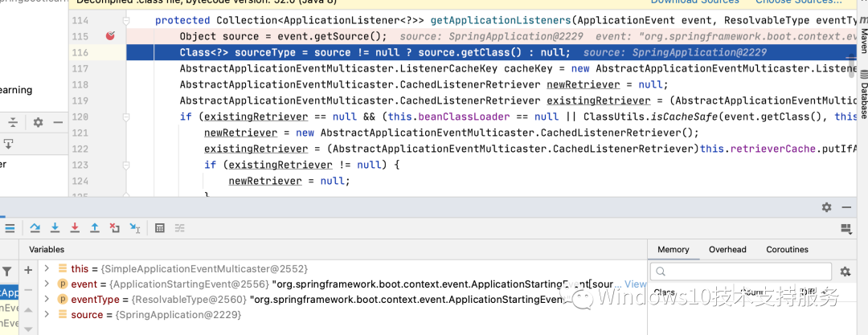Click inline hint 'source: SpringApplication@2229' on line 116
This screenshot has width=868, height=335.
(675, 52)
